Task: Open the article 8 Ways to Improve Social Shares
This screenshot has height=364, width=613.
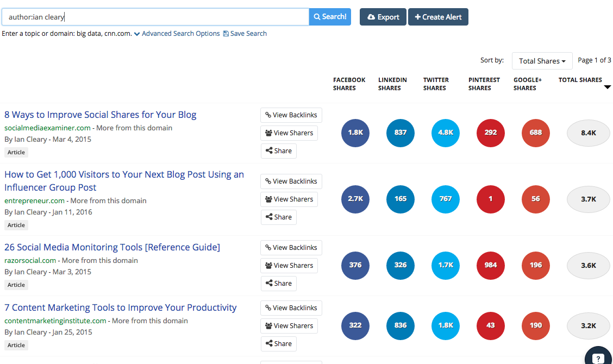Action: [100, 115]
